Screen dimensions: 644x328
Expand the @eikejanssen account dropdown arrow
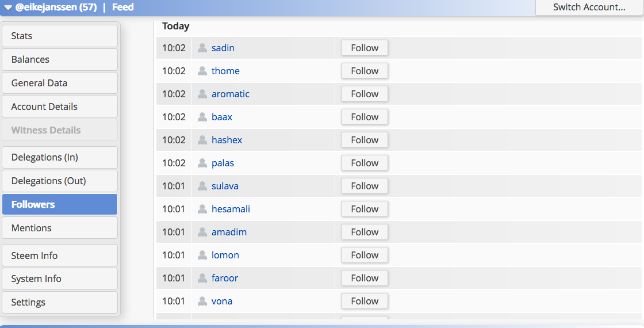8,7
